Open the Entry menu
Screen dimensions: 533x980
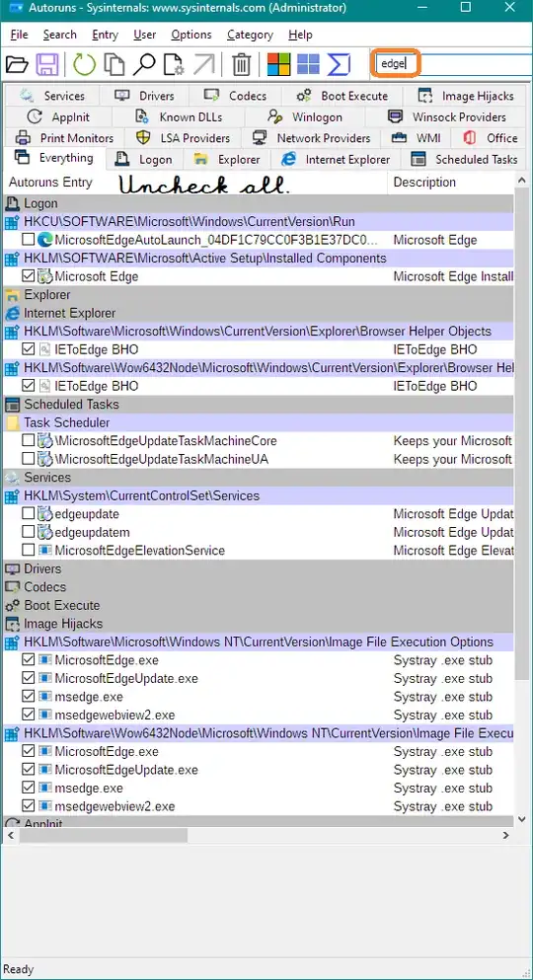point(105,35)
